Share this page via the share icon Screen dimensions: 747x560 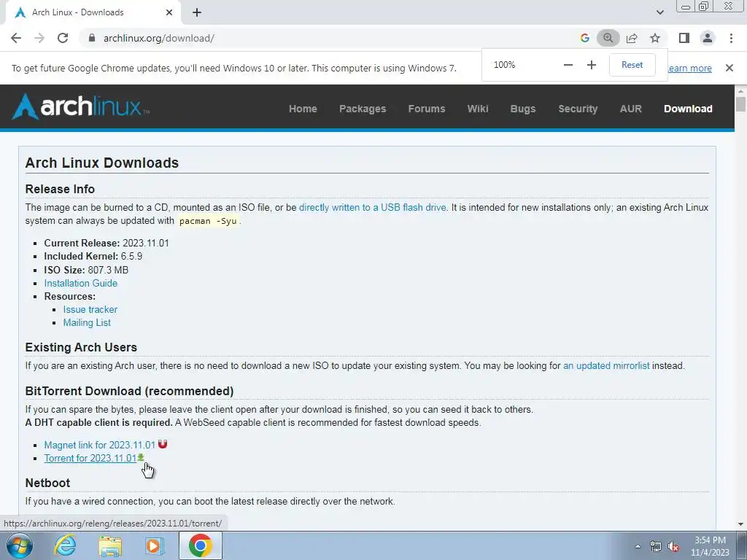(x=632, y=38)
